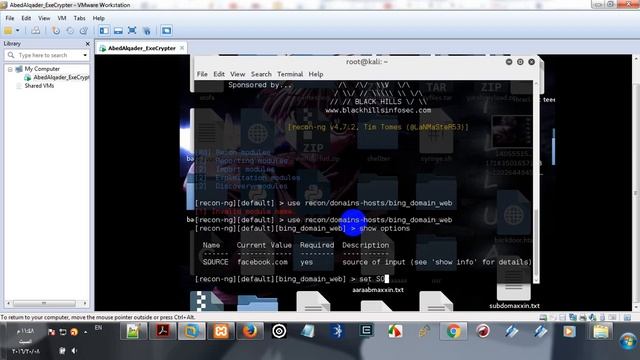
Task: Click the facebook.com value in terminal
Action: click(x=262, y=262)
